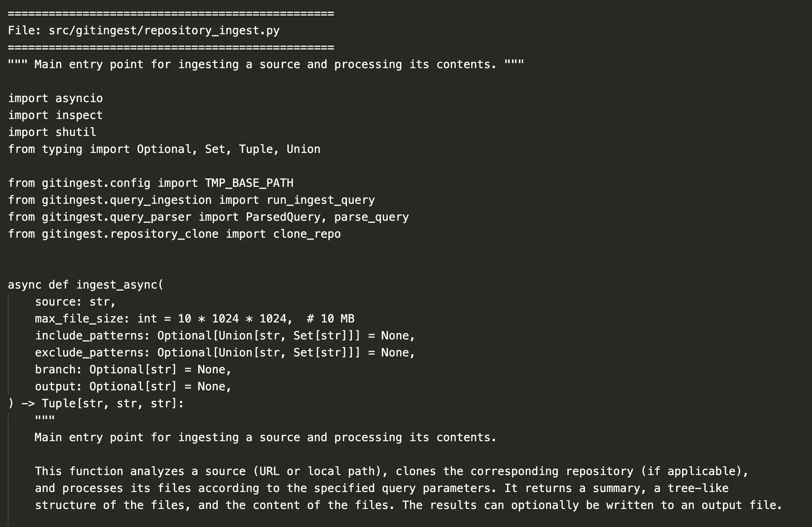
Task: Click the word 'Union' in typing import
Action: 304,149
